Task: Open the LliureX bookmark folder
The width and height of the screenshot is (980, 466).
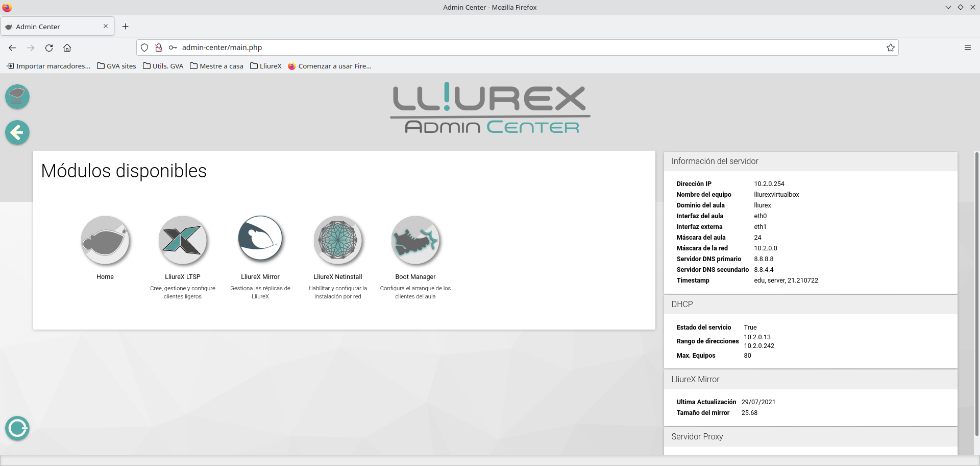Action: (x=266, y=66)
